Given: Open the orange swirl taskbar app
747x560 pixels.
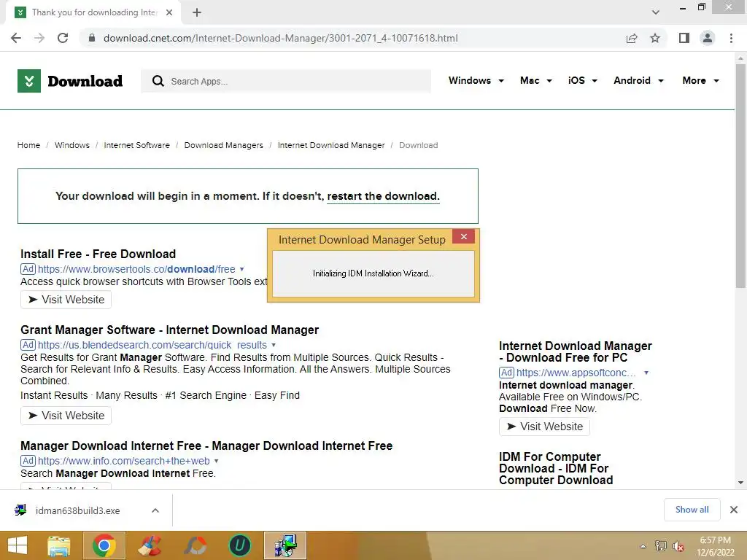Looking at the screenshot, I should [195, 545].
